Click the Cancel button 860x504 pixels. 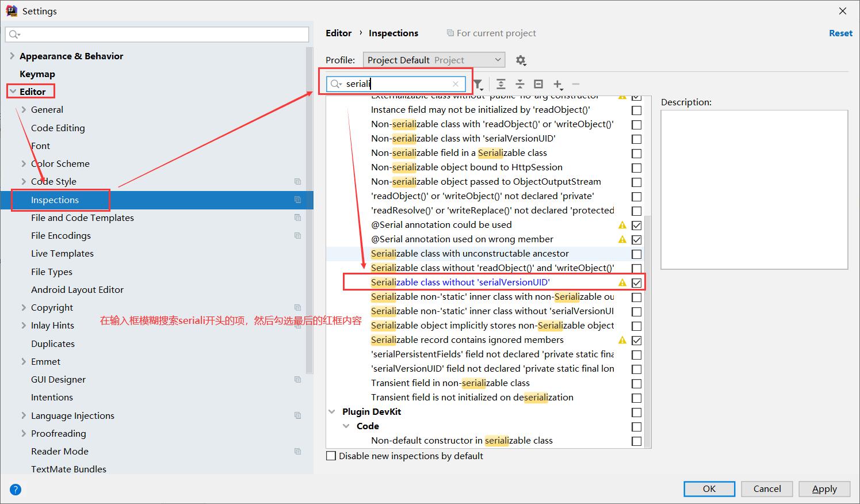click(x=767, y=488)
